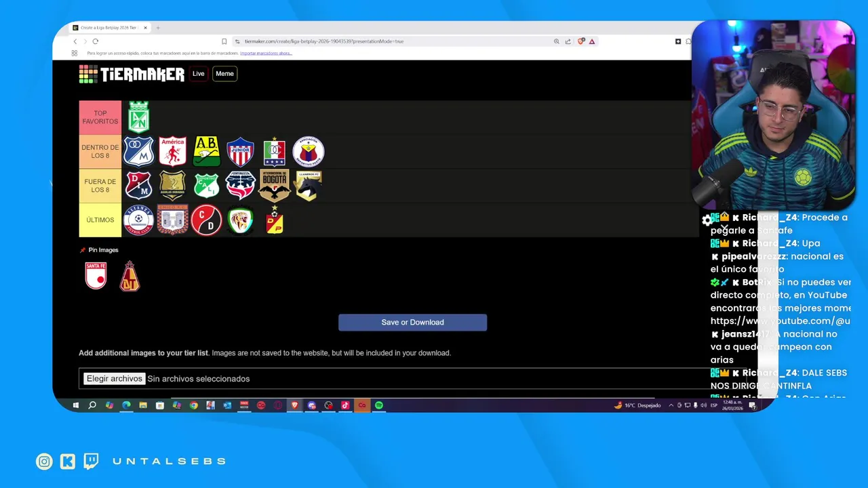
Task: Click the share icon in address bar
Action: point(568,41)
